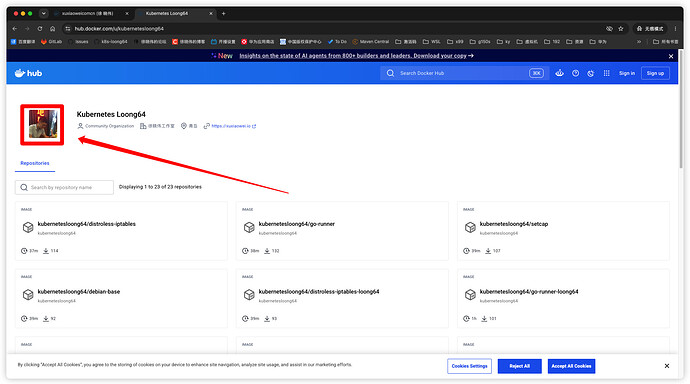Focus the Search Docker Hub field
Image resolution: width=690 pixels, height=384 pixels.
pos(464,73)
